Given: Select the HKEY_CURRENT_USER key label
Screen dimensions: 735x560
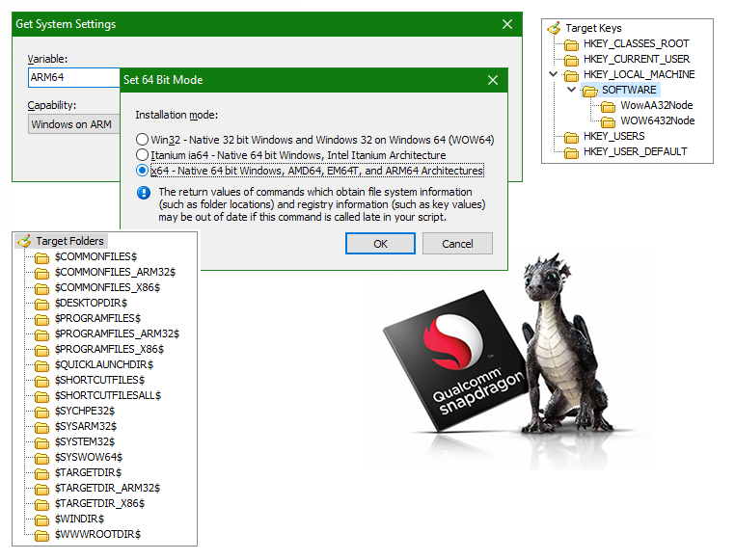Looking at the screenshot, I should tap(637, 59).
